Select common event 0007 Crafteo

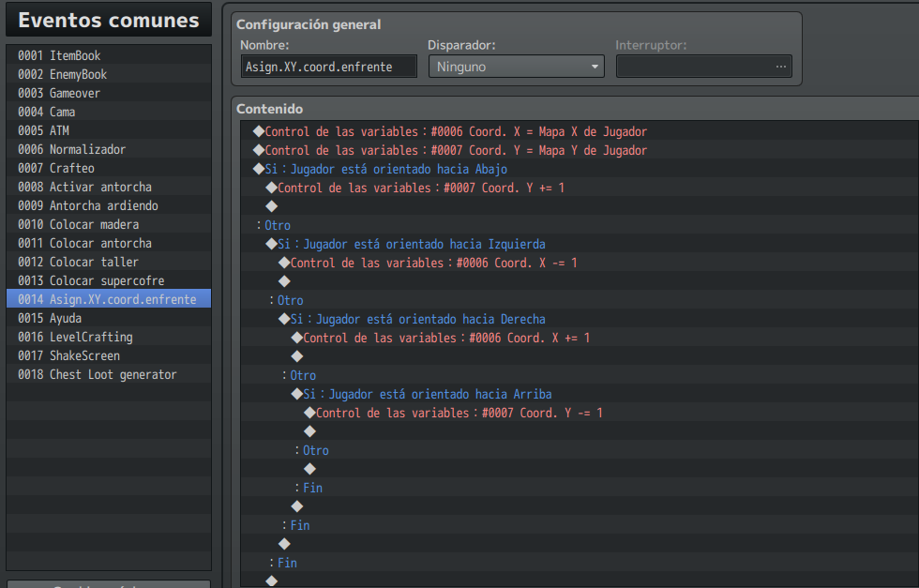click(x=109, y=168)
